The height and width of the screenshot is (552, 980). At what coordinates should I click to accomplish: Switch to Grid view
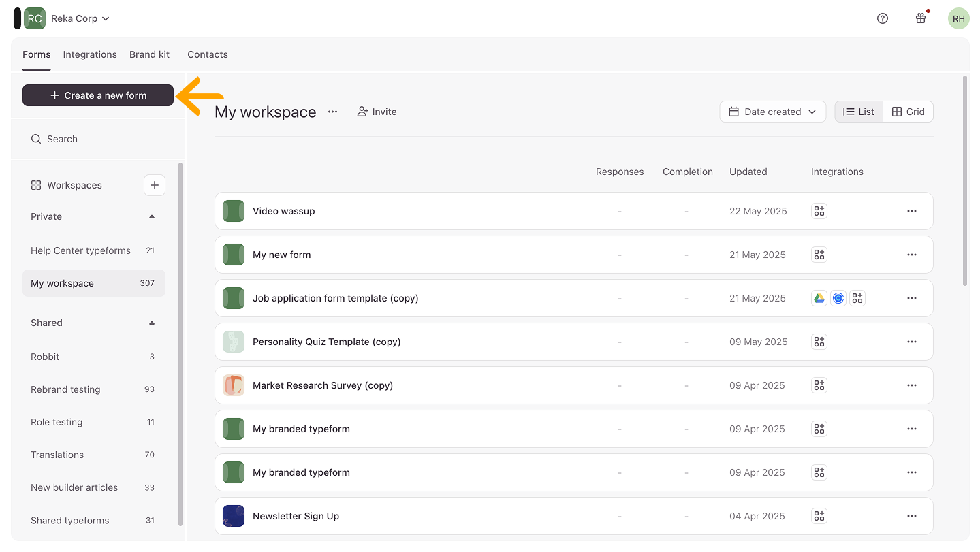point(908,112)
